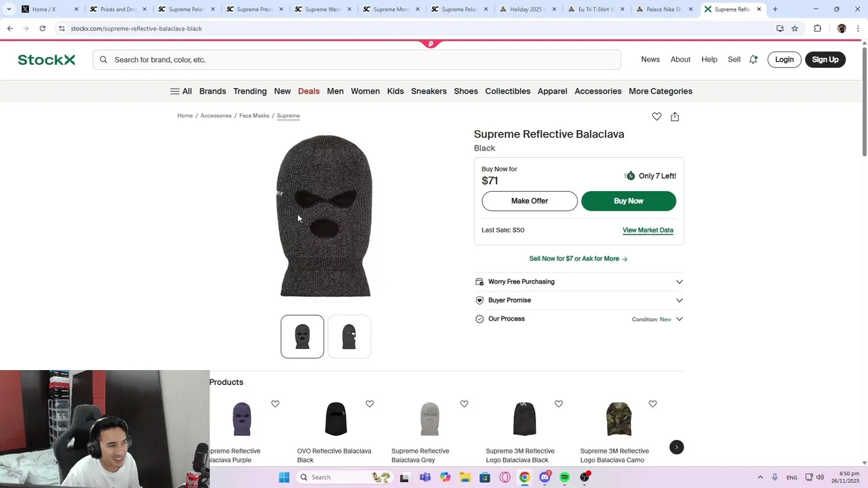This screenshot has width=868, height=488.
Task: Open Discord from the taskbar
Action: tap(545, 477)
